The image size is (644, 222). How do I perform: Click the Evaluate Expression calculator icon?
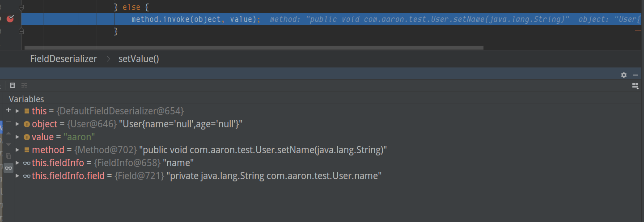13,85
